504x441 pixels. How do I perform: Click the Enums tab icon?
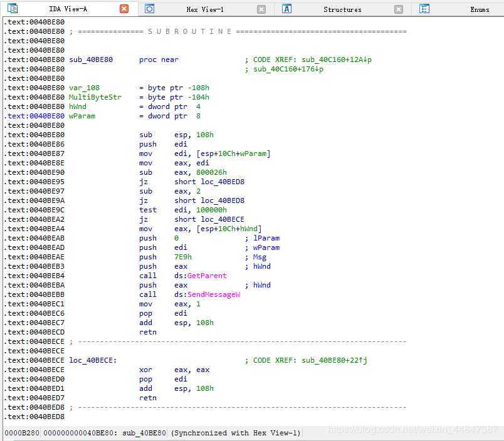point(424,9)
